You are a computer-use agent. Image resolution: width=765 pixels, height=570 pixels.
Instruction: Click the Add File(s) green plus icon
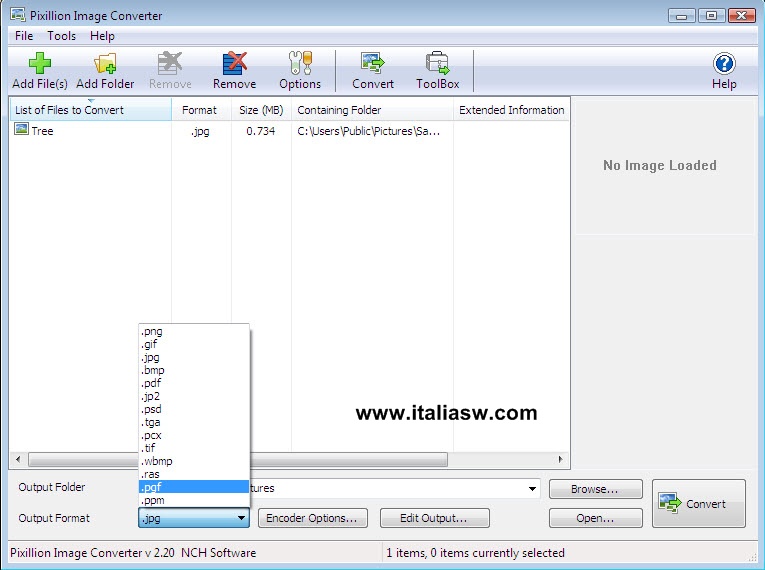(40, 64)
